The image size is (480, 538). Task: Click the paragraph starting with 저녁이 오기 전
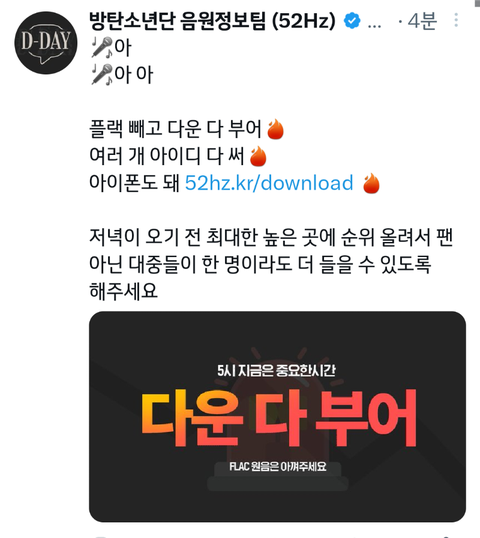(x=271, y=264)
